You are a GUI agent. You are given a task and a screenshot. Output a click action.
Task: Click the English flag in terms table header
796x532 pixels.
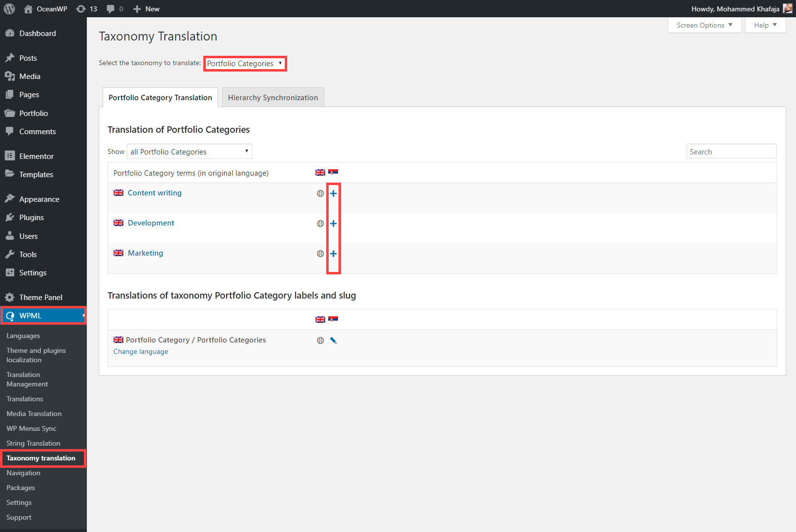tap(320, 172)
